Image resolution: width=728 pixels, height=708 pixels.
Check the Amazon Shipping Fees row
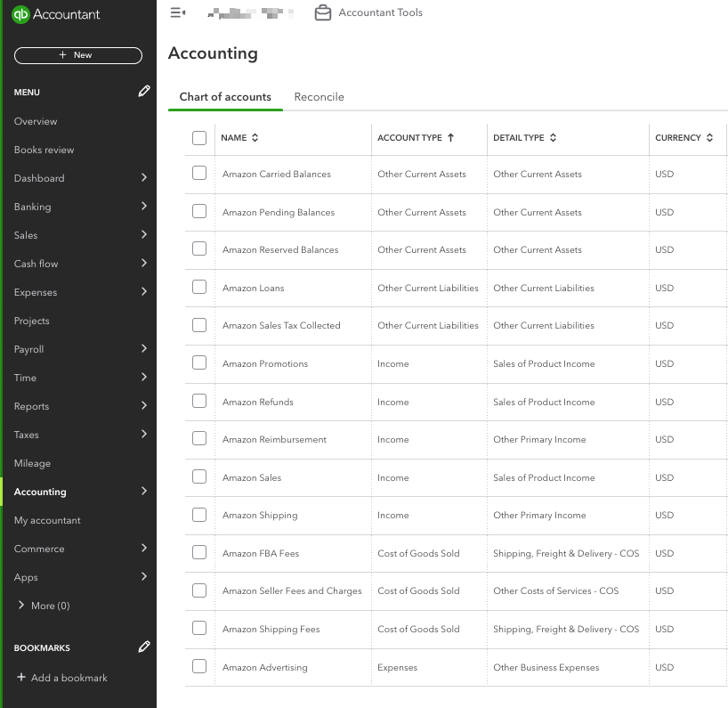(x=199, y=628)
